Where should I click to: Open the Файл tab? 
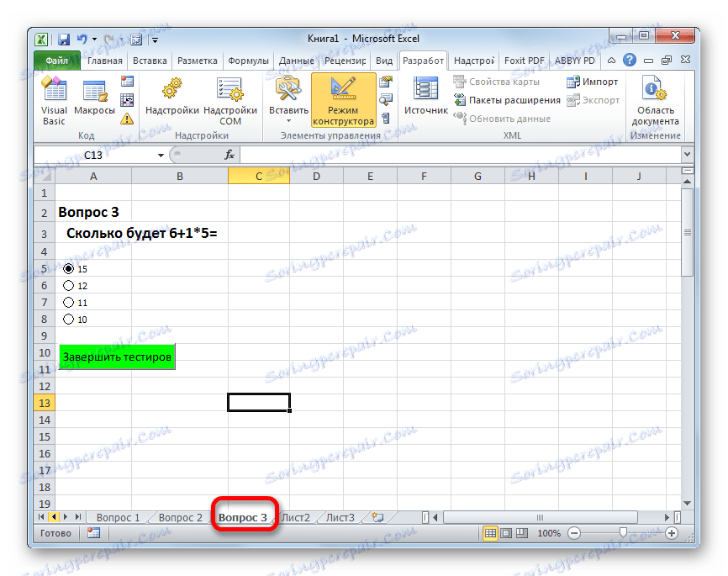(x=57, y=61)
